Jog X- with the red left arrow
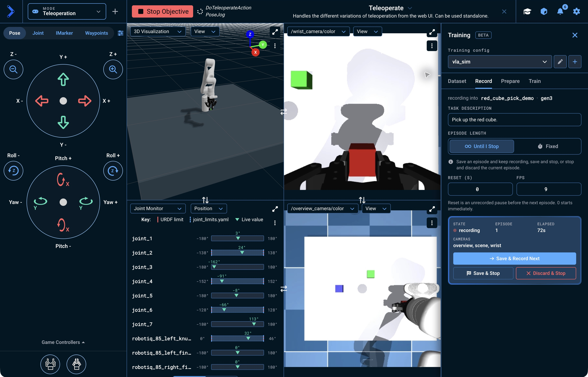The height and width of the screenshot is (377, 588). 42,101
